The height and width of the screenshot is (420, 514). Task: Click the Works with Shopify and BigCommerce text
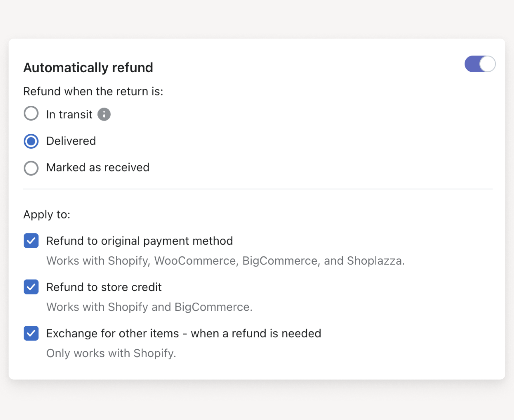point(149,307)
